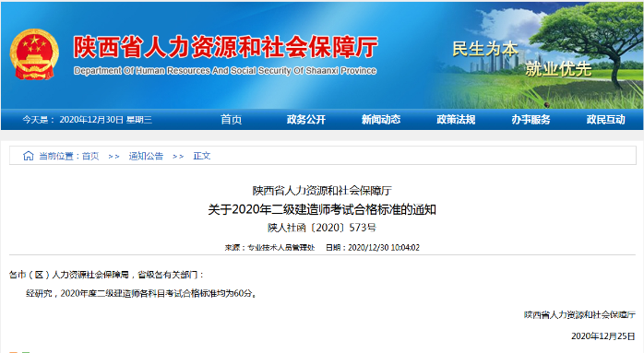This screenshot has width=644, height=353.
Task: Go to 通知公告 in the breadcrumb
Action: tap(146, 156)
